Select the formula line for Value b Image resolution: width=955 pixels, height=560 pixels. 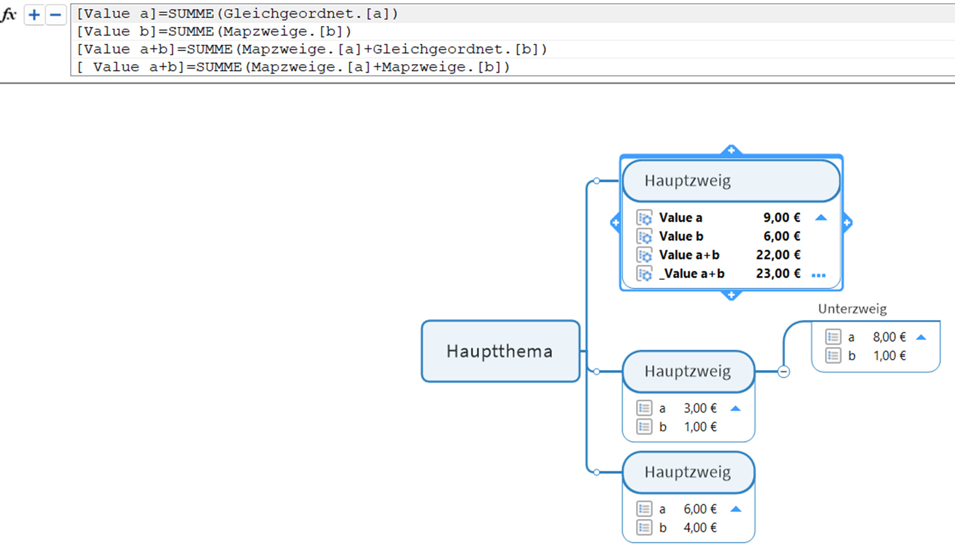pos(214,32)
